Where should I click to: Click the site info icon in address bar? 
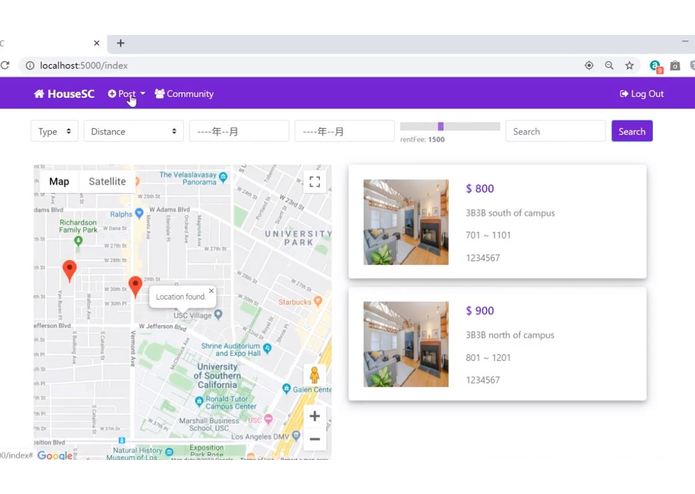[30, 66]
